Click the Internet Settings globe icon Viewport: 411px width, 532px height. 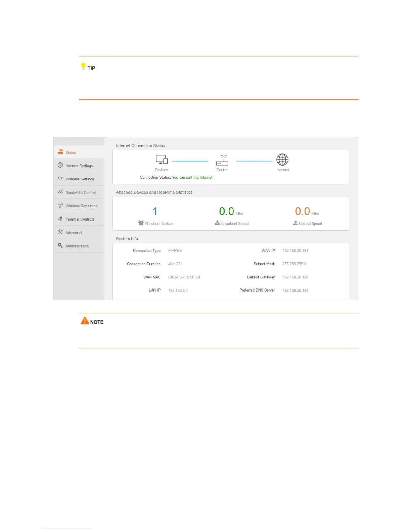point(60,165)
